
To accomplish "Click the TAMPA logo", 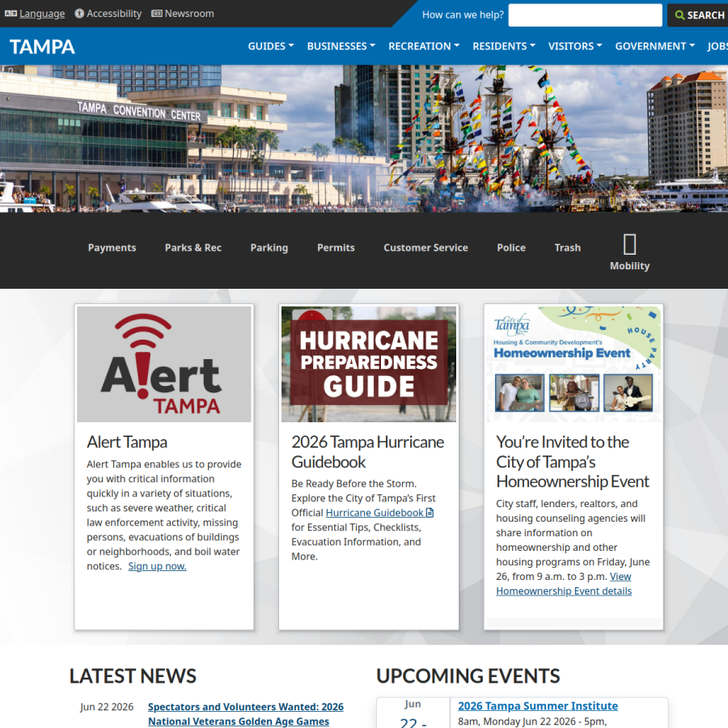I will click(x=42, y=46).
